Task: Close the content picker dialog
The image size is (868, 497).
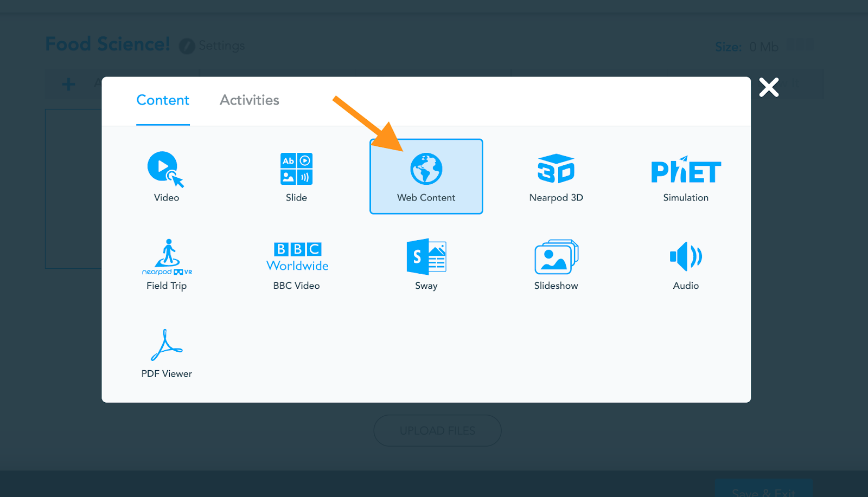Action: coord(769,87)
